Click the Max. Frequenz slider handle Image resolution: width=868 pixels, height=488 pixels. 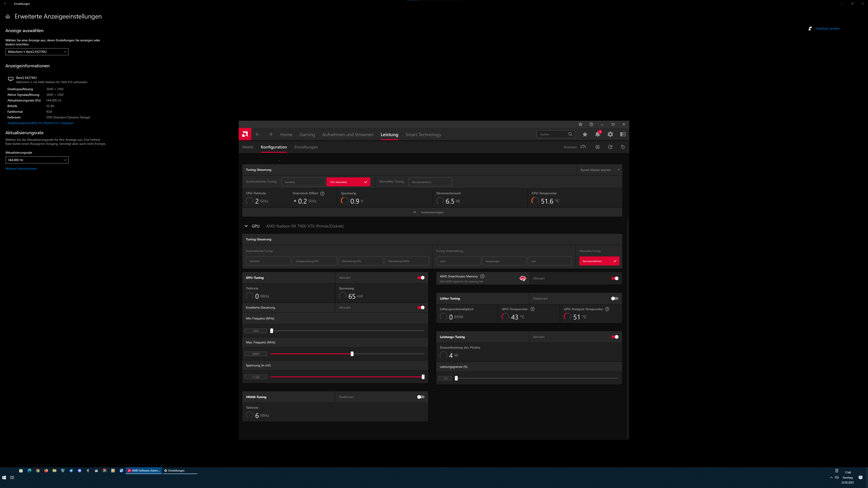click(352, 354)
